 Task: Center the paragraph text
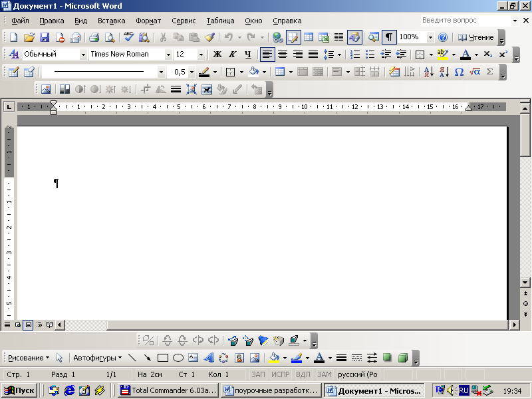283,55
